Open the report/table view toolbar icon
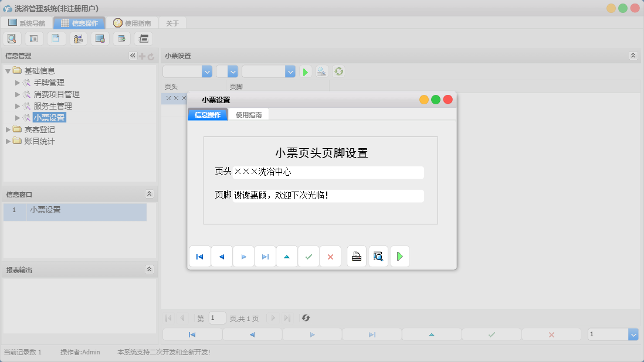Screen dimensions: 644x362 coord(33,38)
